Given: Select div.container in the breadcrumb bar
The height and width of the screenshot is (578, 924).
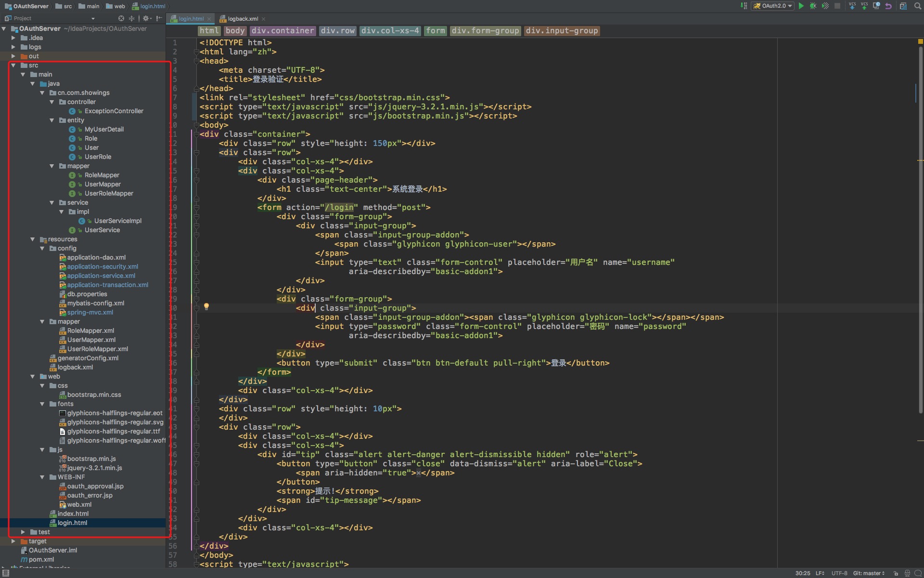Looking at the screenshot, I should 282,31.
